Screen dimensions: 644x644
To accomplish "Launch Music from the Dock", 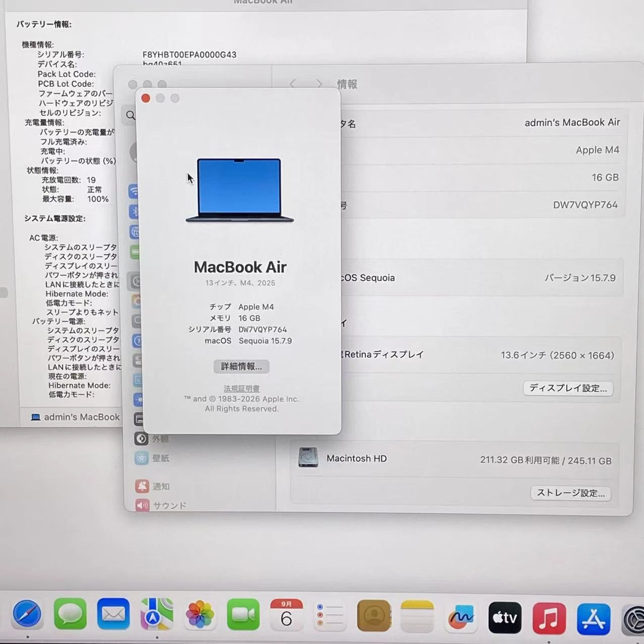I will [x=549, y=618].
